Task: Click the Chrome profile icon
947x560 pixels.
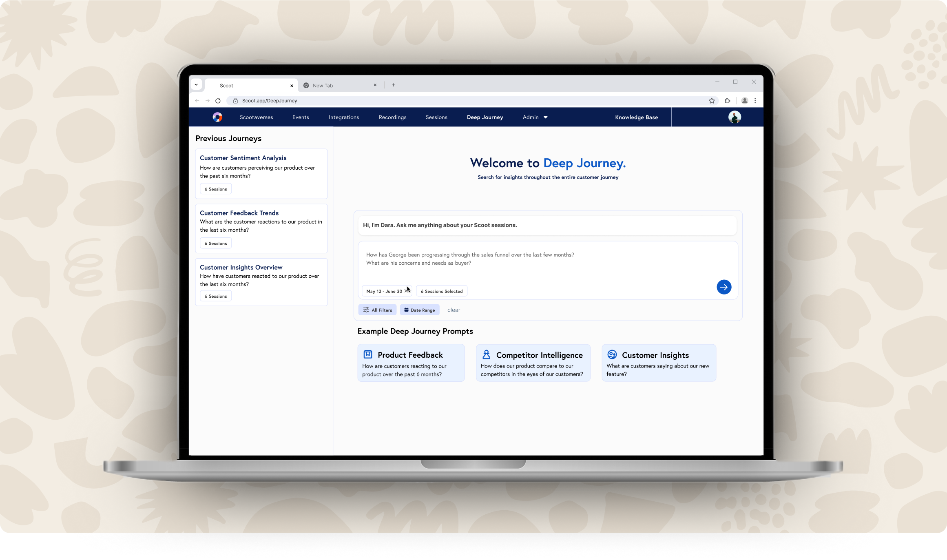Action: (744, 101)
